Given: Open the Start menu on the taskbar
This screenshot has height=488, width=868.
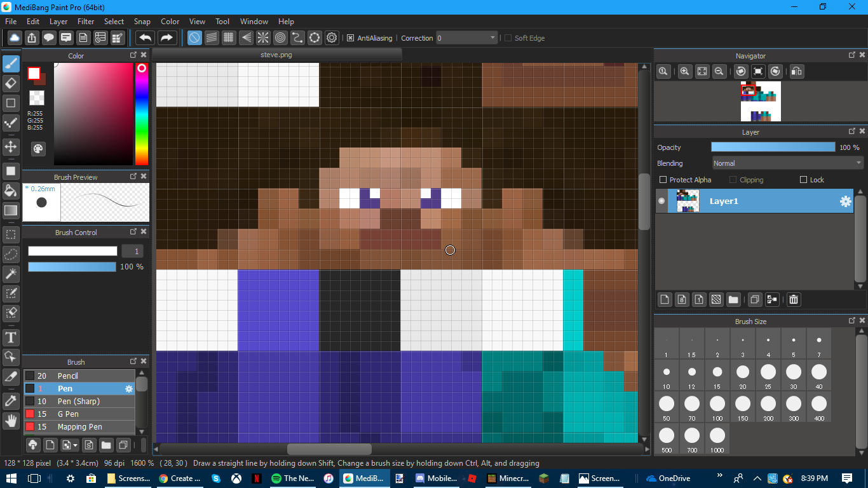Looking at the screenshot, I should 11,478.
